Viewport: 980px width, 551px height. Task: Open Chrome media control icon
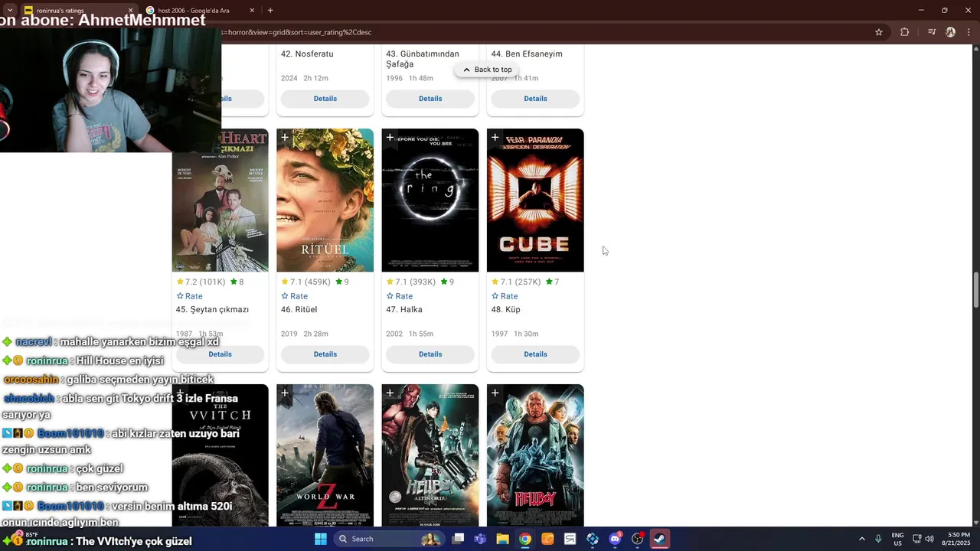(932, 32)
